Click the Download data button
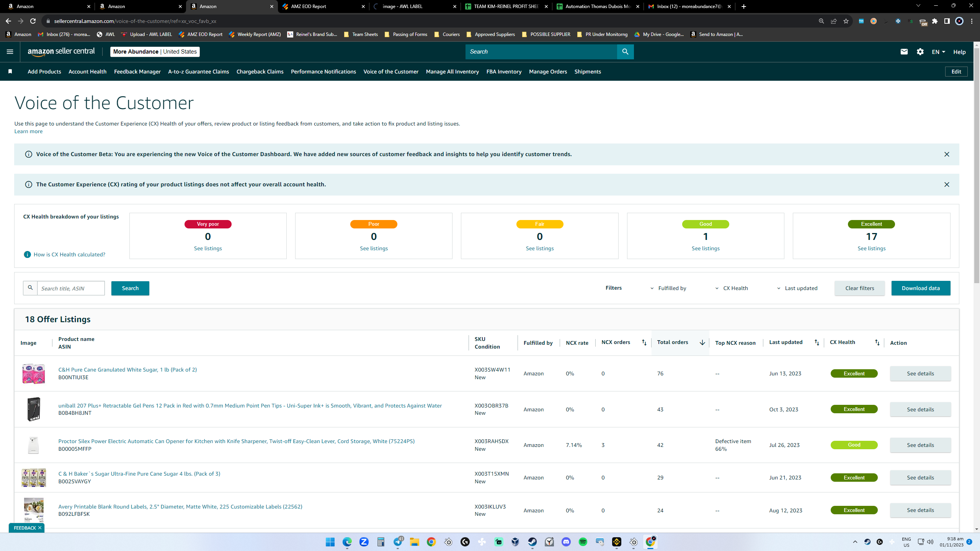 [x=921, y=288]
